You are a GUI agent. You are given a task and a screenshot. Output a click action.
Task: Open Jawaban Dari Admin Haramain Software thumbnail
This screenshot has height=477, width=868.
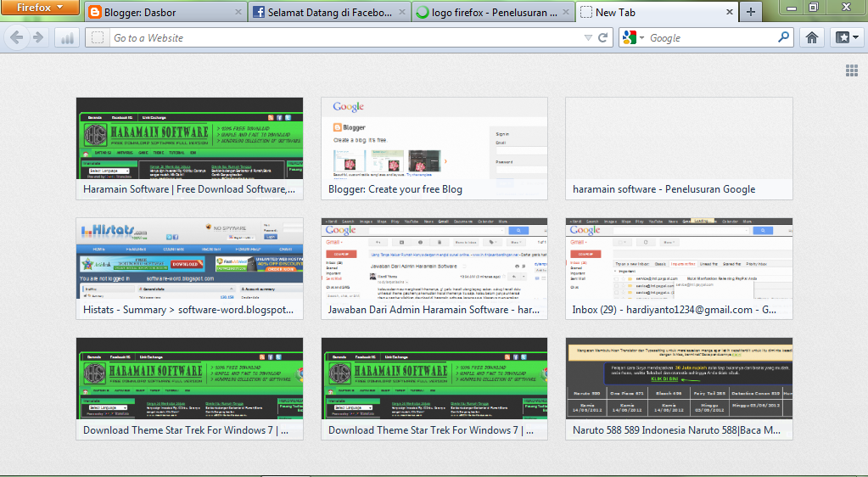[x=434, y=269]
